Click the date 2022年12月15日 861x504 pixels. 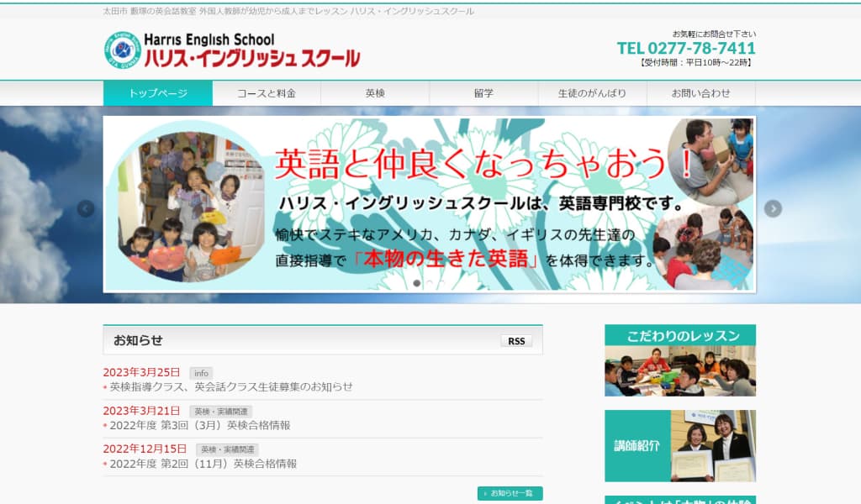point(145,449)
